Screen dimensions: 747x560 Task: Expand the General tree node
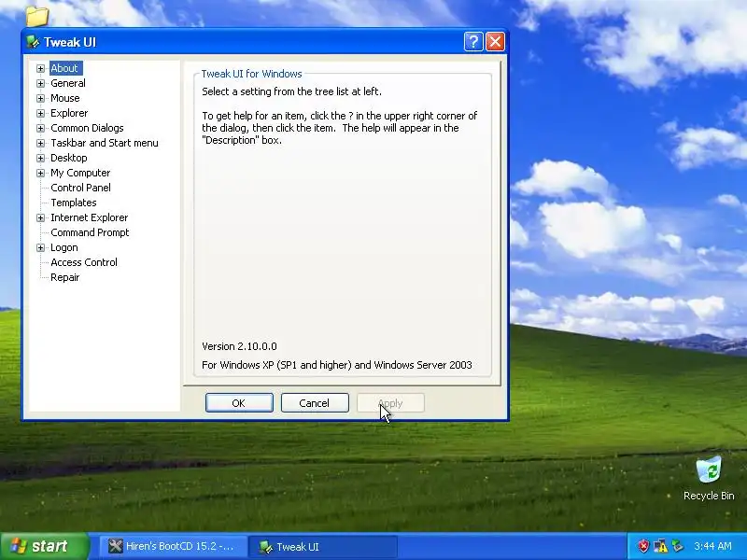pos(40,83)
